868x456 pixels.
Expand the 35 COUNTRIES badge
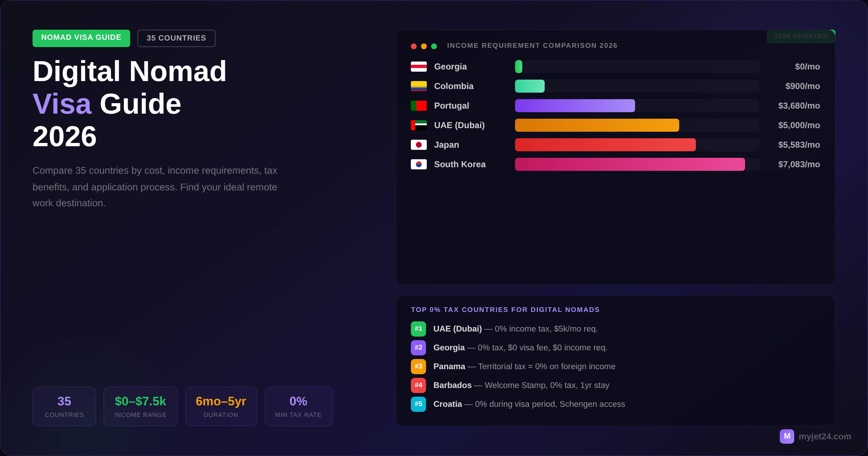point(176,38)
